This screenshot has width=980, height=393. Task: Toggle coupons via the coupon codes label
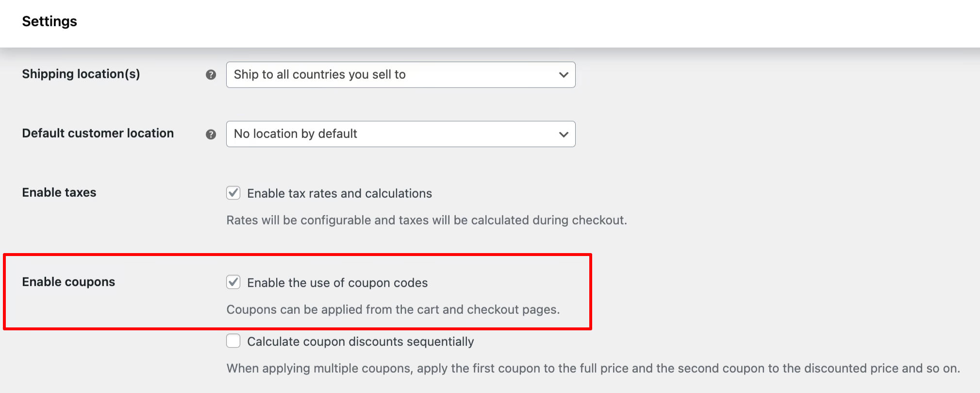(x=337, y=282)
